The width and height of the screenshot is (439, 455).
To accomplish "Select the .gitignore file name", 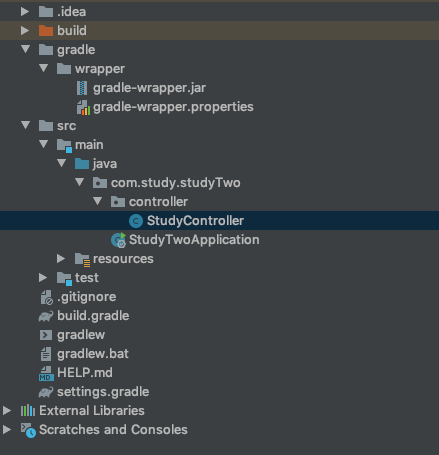I will pos(87,297).
